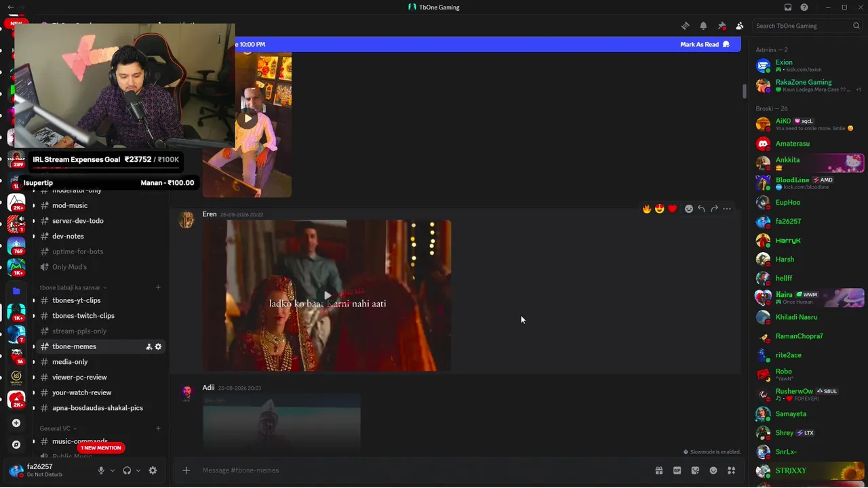Open notification settings bell icon

click(703, 26)
